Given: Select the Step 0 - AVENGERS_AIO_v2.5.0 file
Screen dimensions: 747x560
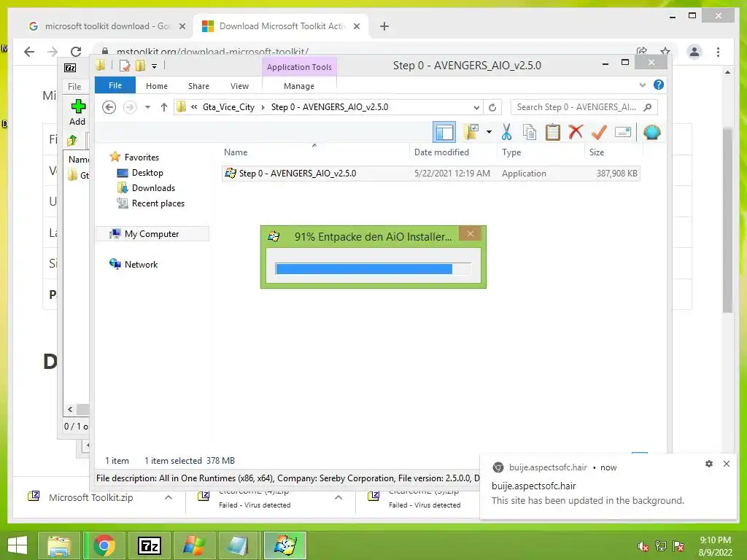Looking at the screenshot, I should click(430, 174).
